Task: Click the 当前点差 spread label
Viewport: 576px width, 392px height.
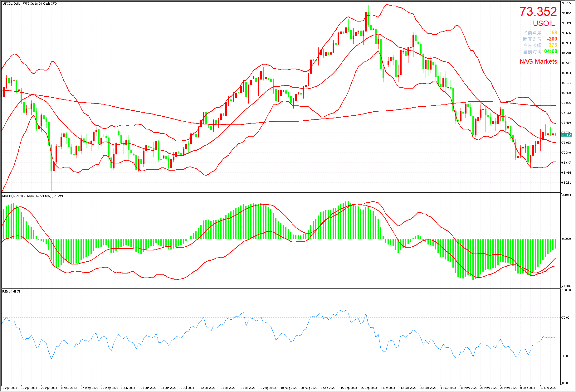Action: pos(532,33)
